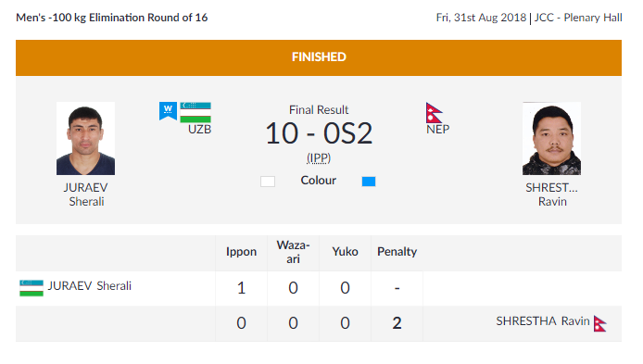Image resolution: width=643 pixels, height=364 pixels.
Task: Click the IPP abbreviation under the score
Action: click(319, 157)
